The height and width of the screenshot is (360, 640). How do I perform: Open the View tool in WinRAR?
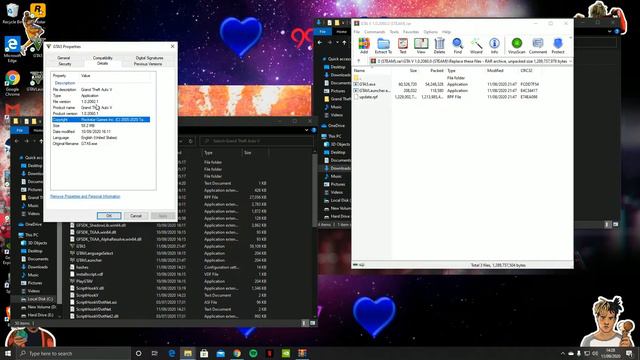tap(421, 46)
